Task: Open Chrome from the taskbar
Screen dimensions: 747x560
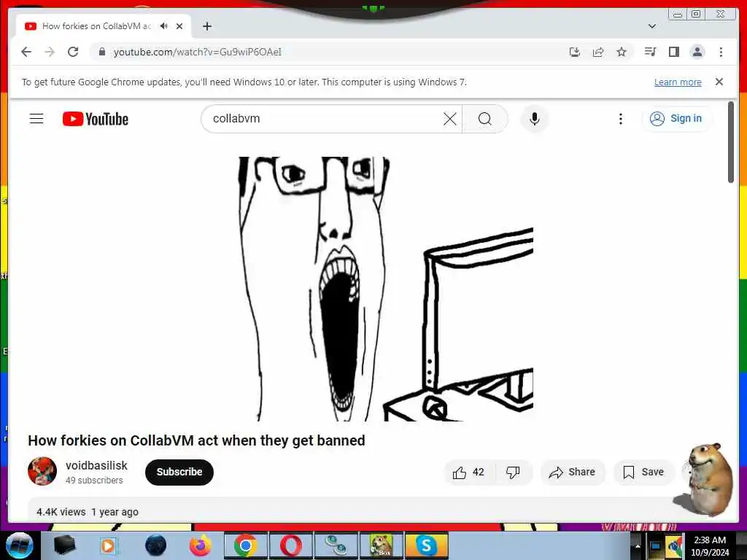Action: (245, 545)
